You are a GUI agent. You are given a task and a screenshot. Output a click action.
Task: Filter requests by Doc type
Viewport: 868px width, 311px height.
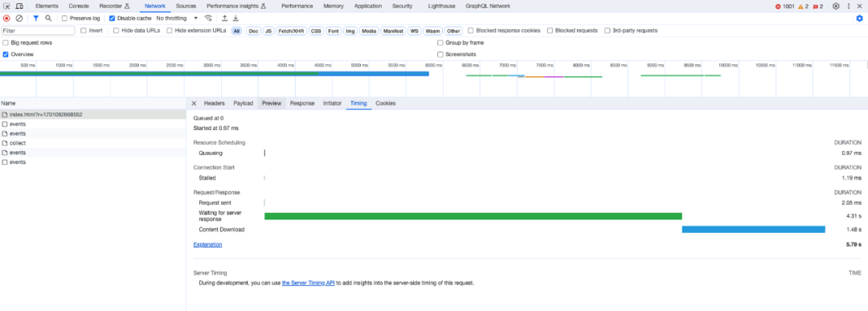253,31
